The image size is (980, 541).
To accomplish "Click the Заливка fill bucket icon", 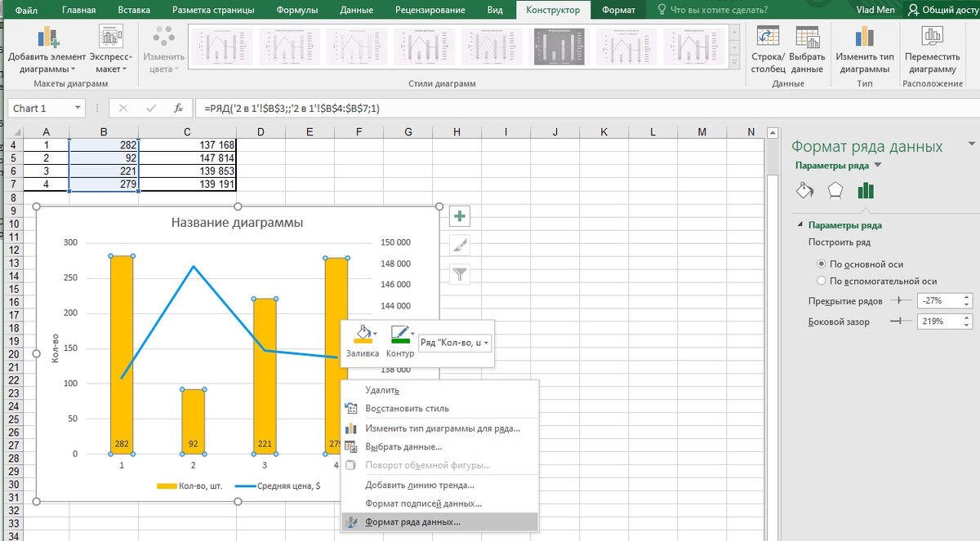I will tap(362, 335).
